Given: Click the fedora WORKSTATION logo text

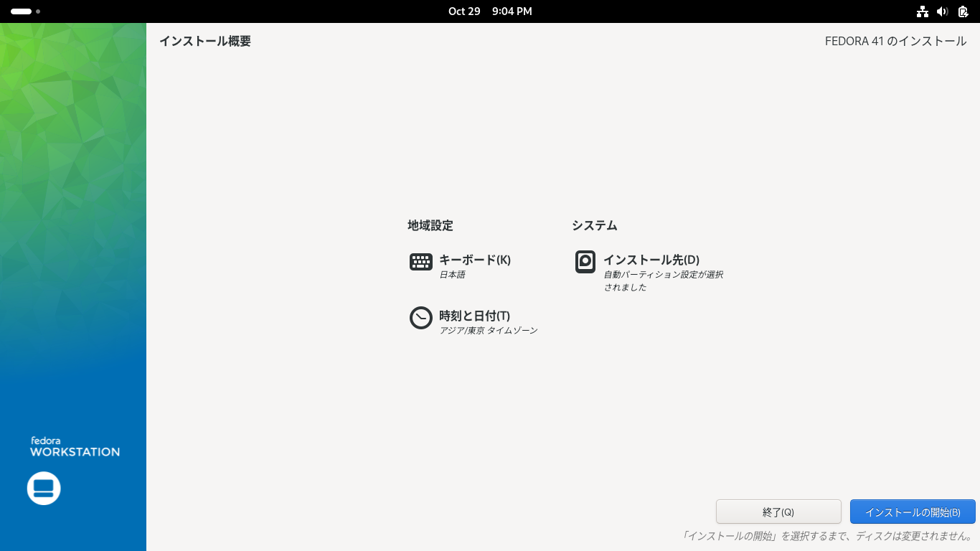Looking at the screenshot, I should [75, 446].
